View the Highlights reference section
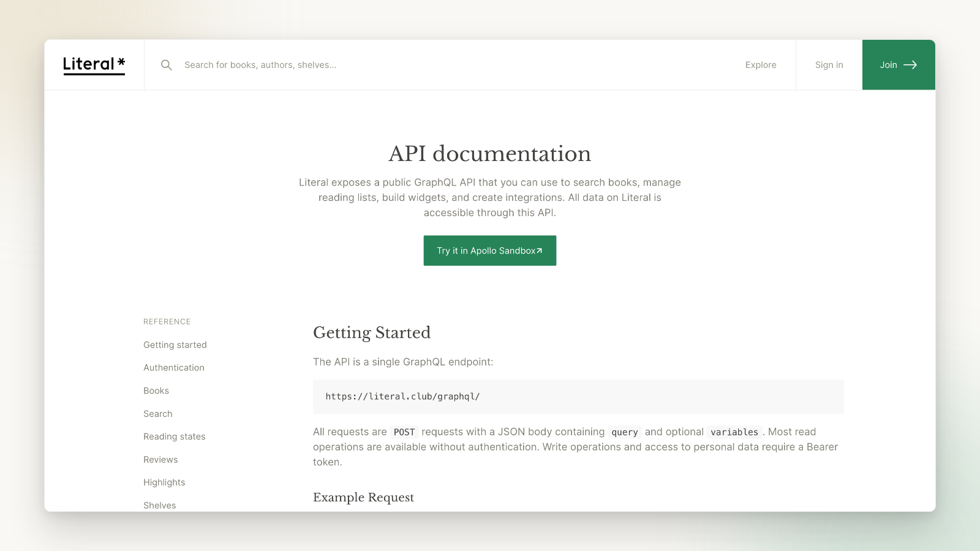Screen dimensions: 980x551 (x=164, y=482)
